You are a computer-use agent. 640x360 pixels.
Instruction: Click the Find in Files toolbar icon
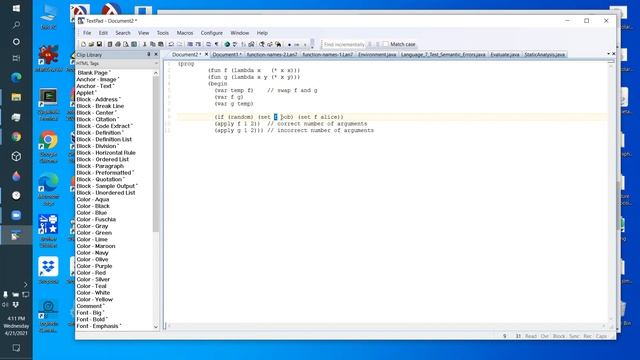[x=278, y=44]
